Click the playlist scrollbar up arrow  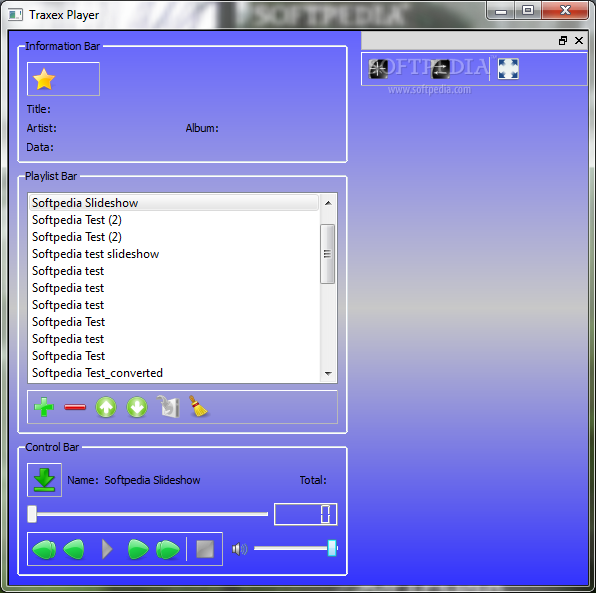[328, 203]
